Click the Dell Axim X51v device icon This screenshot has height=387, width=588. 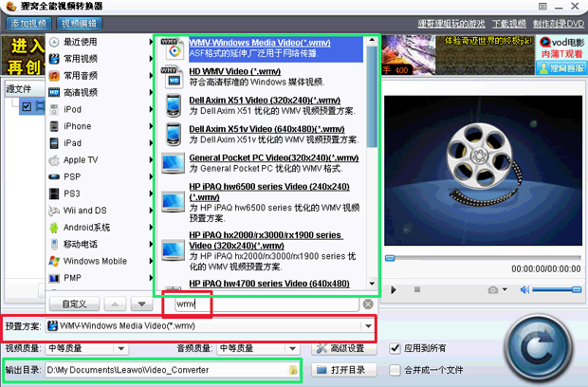173,135
